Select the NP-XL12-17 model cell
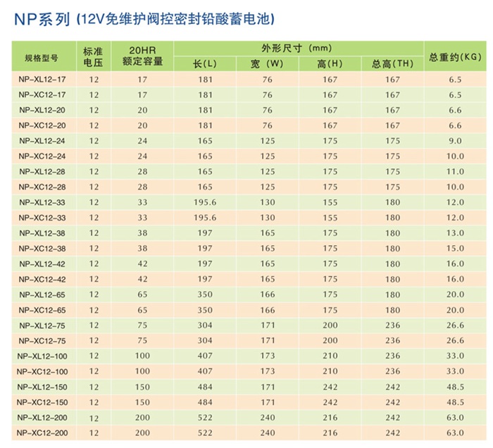The height and width of the screenshot is (448, 493). [42, 80]
